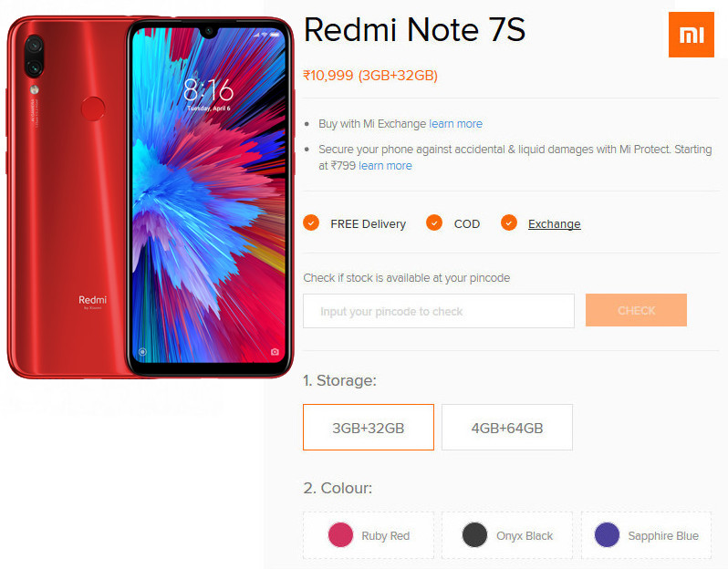This screenshot has height=569, width=728.
Task: Click the FREE Delivery label
Action: (x=369, y=224)
